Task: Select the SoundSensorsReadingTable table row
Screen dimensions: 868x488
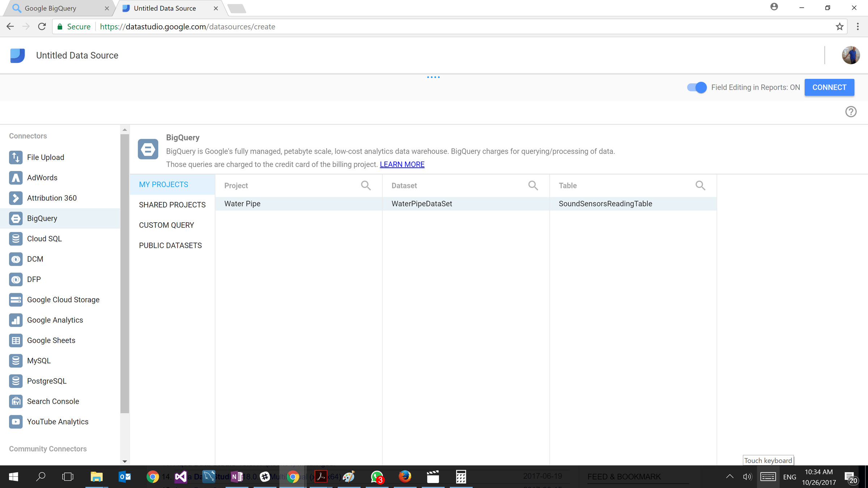Action: [633, 204]
